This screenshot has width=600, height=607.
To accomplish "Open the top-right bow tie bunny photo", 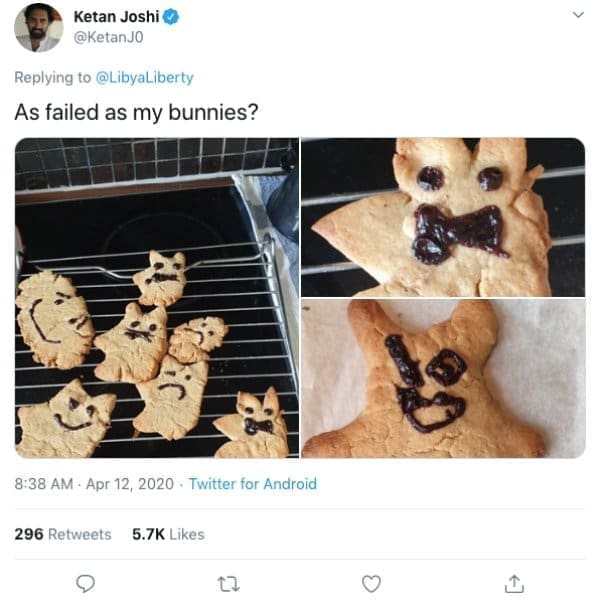I will (x=443, y=216).
